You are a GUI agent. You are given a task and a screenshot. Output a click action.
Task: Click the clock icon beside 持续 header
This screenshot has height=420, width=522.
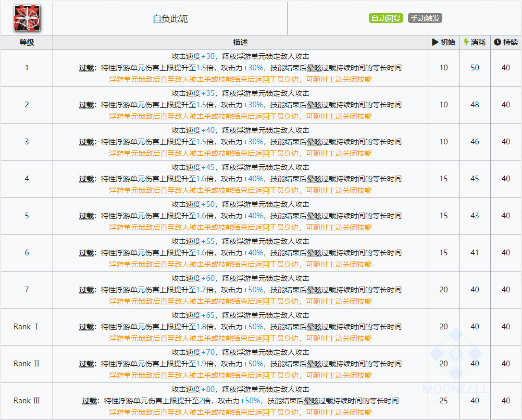coord(498,42)
